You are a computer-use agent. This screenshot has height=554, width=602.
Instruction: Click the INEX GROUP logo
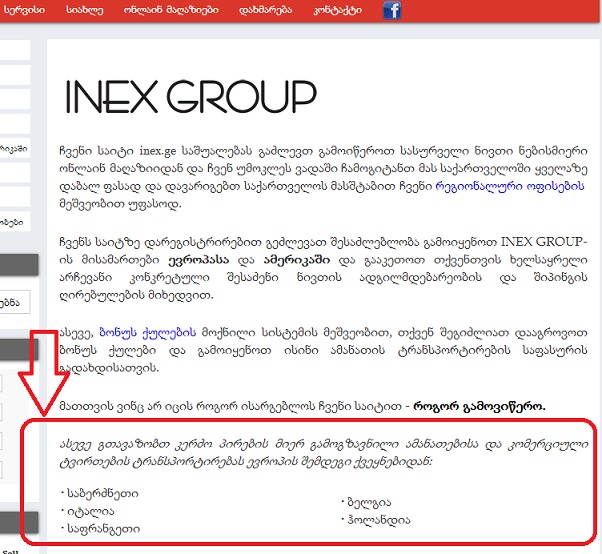coord(191,96)
